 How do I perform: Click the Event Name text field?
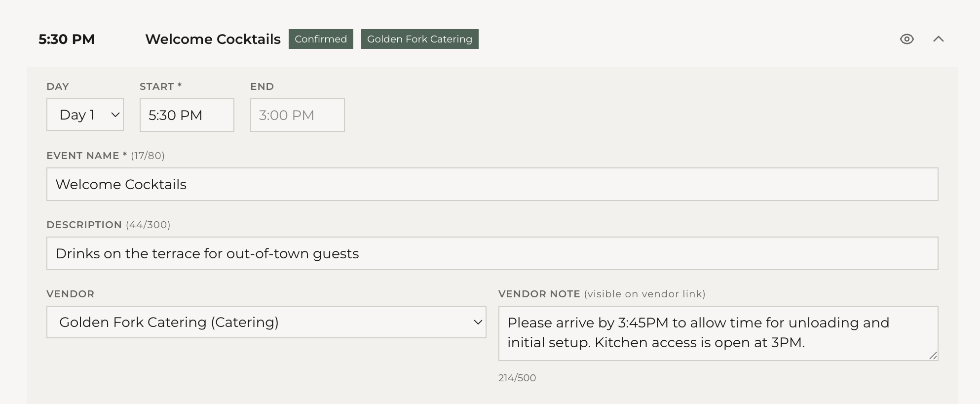(x=492, y=184)
